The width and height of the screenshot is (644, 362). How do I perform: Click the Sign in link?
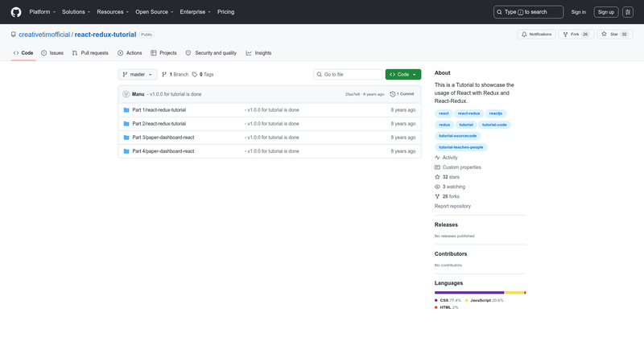(x=578, y=12)
